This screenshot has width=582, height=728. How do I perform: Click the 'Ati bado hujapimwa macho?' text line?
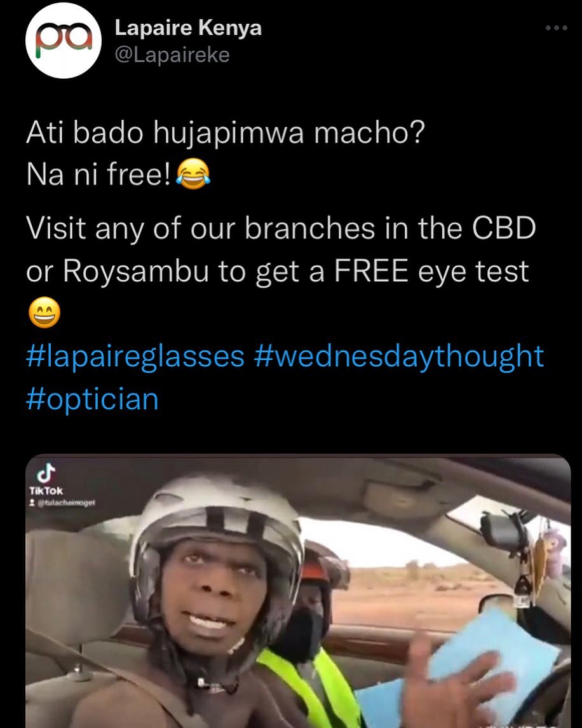pyautogui.click(x=226, y=132)
